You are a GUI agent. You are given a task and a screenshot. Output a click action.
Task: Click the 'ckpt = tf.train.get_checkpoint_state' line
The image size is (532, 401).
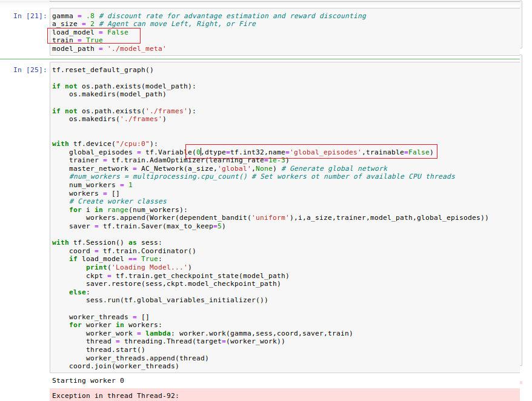point(187,276)
